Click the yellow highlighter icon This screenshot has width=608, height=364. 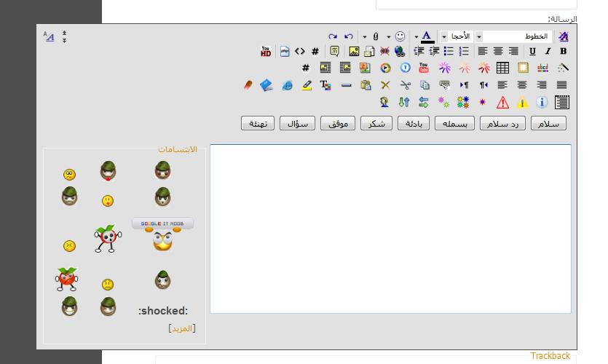coord(307,85)
